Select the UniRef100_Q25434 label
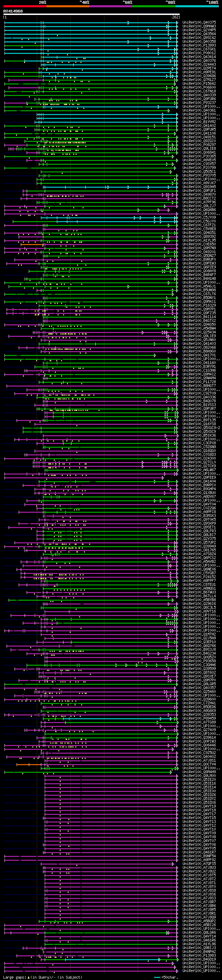 pos(199,332)
